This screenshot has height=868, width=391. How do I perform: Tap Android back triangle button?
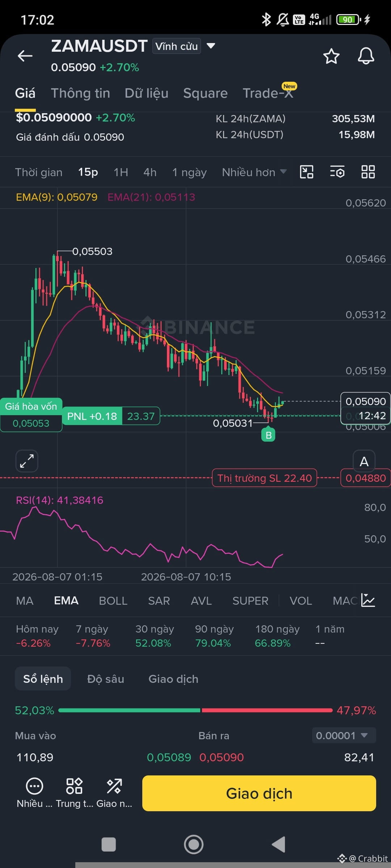click(279, 844)
